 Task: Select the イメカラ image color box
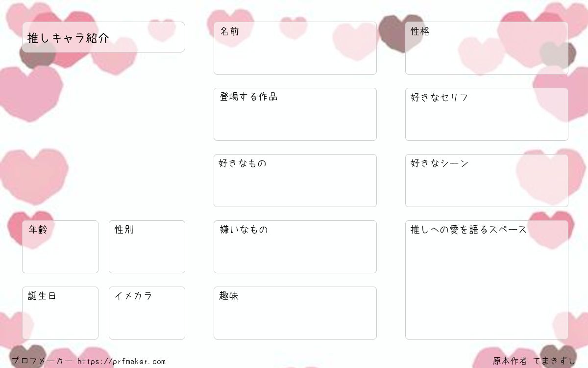click(147, 313)
